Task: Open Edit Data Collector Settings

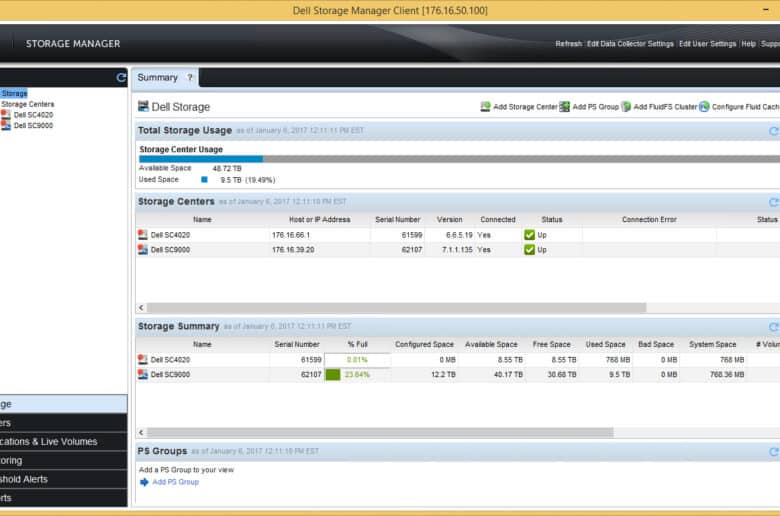Action: pyautogui.click(x=630, y=44)
